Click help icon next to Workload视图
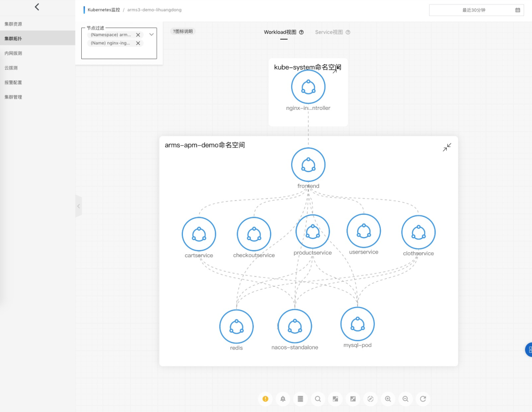 301,32
